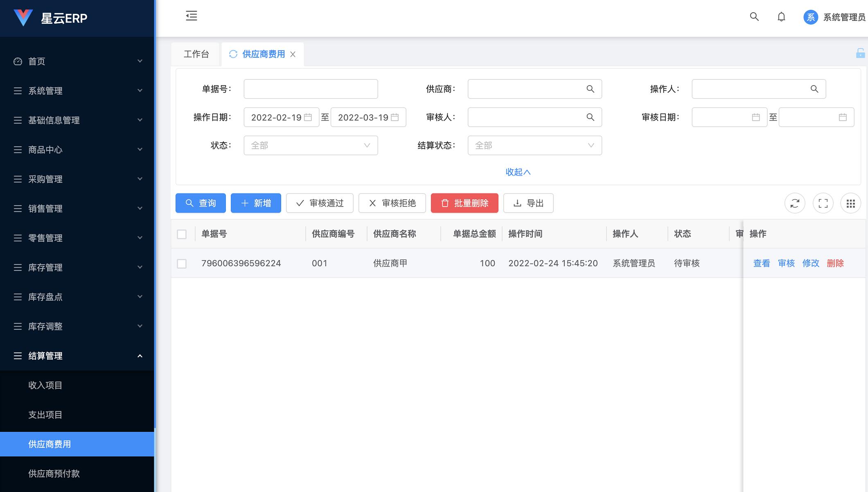The height and width of the screenshot is (492, 868).
Task: Click the fullscreen expand icon
Action: [x=823, y=203]
